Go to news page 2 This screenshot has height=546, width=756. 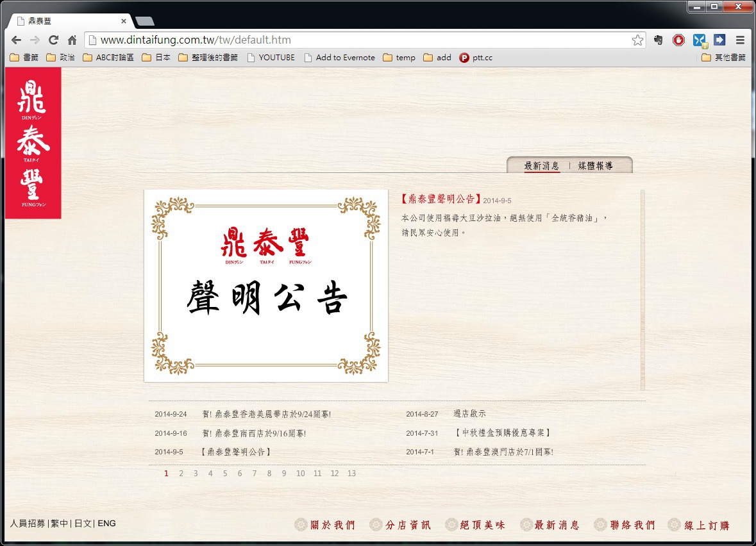181,473
